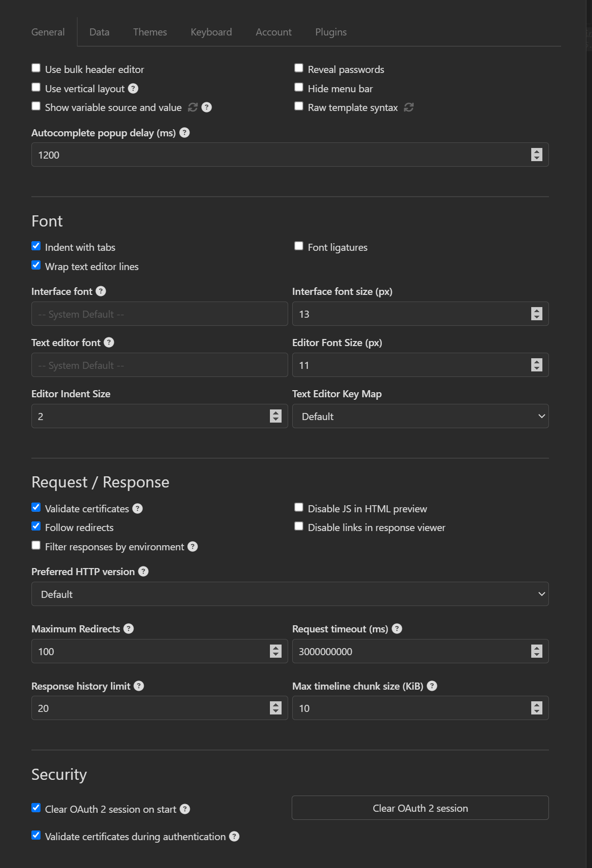Click help icon next to Response history limit
The image size is (592, 868).
(139, 686)
